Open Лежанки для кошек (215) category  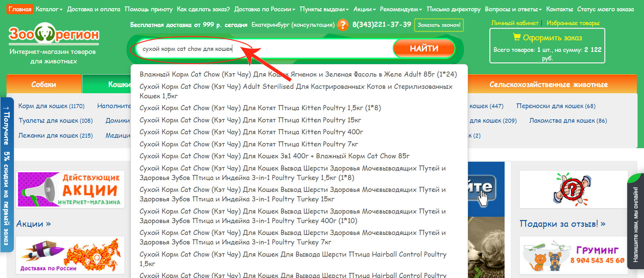pyautogui.click(x=56, y=136)
